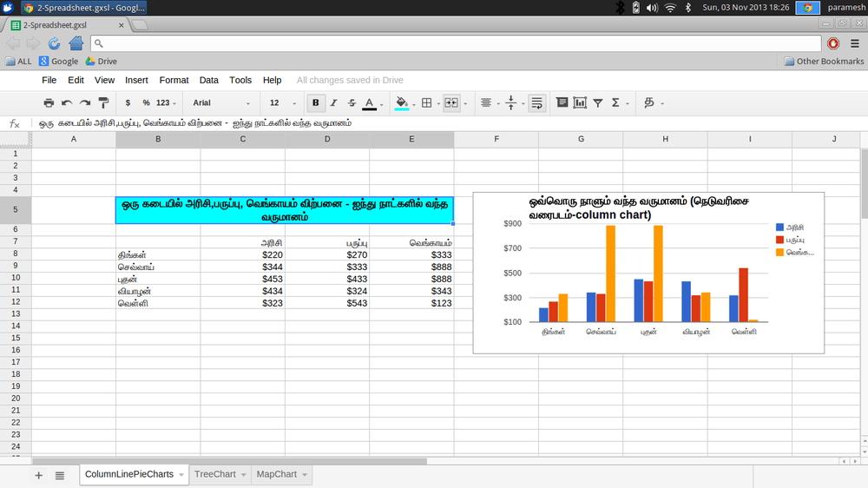Image resolution: width=868 pixels, height=488 pixels.
Task: Switch to the TreeChart sheet tab
Action: click(214, 475)
